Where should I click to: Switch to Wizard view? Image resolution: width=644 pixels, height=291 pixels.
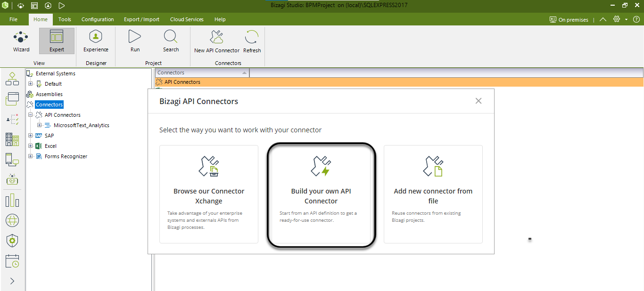coord(21,41)
